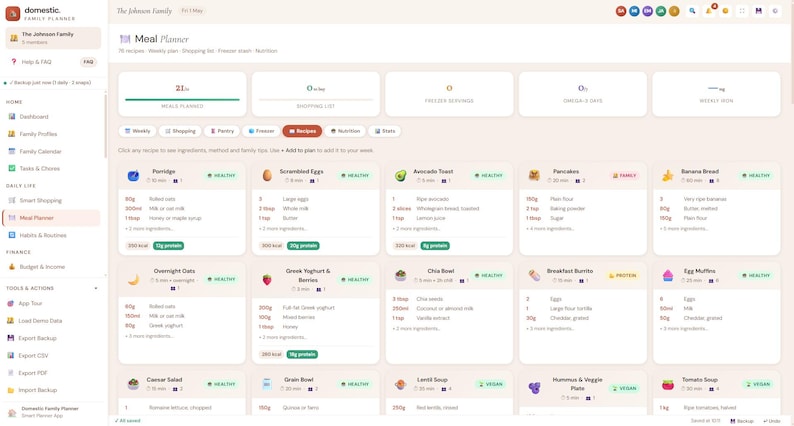Open the Pantry tab
The image size is (794, 426).
(x=222, y=131)
